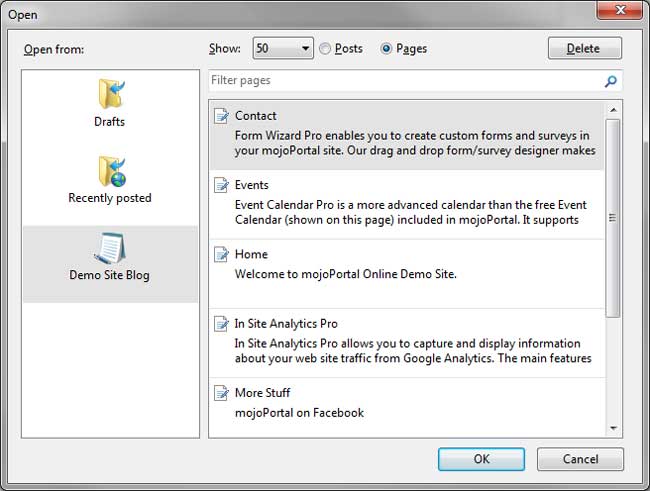Image resolution: width=650 pixels, height=491 pixels.
Task: Dismiss dialog with Cancel button
Action: (580, 459)
